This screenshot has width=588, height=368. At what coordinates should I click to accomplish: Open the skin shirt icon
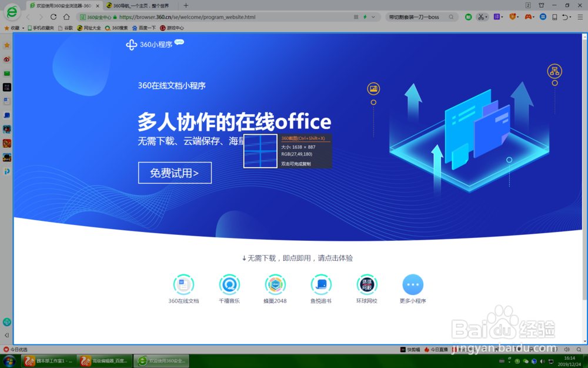tap(541, 5)
